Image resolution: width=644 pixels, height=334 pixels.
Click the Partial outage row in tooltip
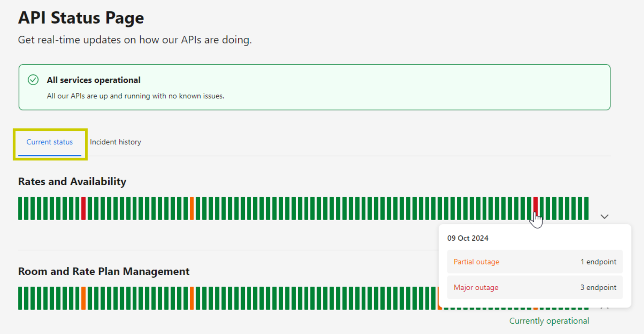(x=534, y=262)
